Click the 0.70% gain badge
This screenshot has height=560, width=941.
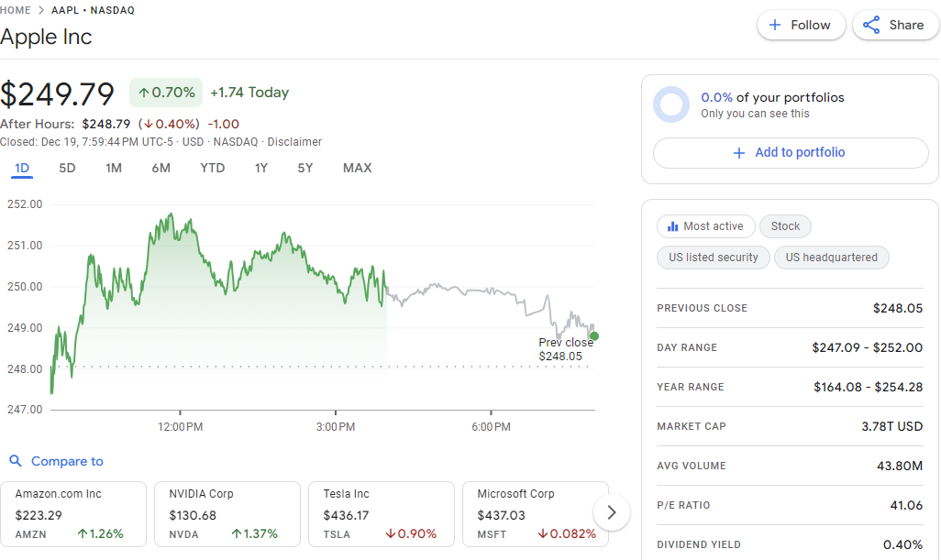pos(166,93)
